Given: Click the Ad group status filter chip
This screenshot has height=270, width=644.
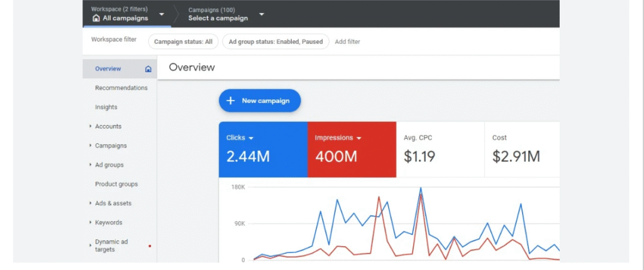Looking at the screenshot, I should [277, 42].
